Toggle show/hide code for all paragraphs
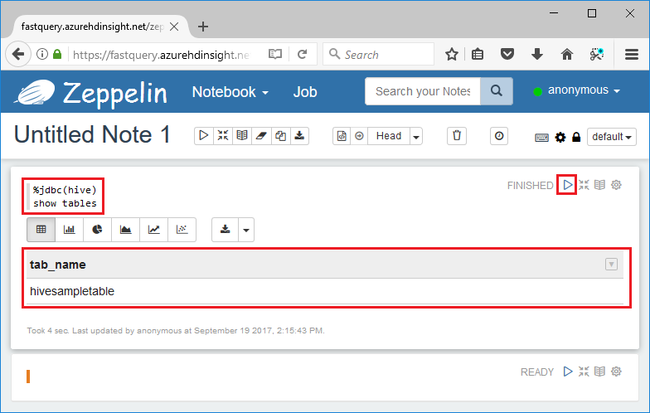Image resolution: width=650 pixels, height=413 pixels. pyautogui.click(x=223, y=136)
